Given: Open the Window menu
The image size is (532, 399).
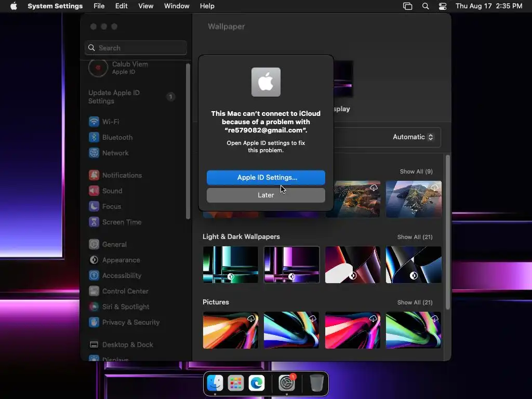Looking at the screenshot, I should (x=177, y=6).
